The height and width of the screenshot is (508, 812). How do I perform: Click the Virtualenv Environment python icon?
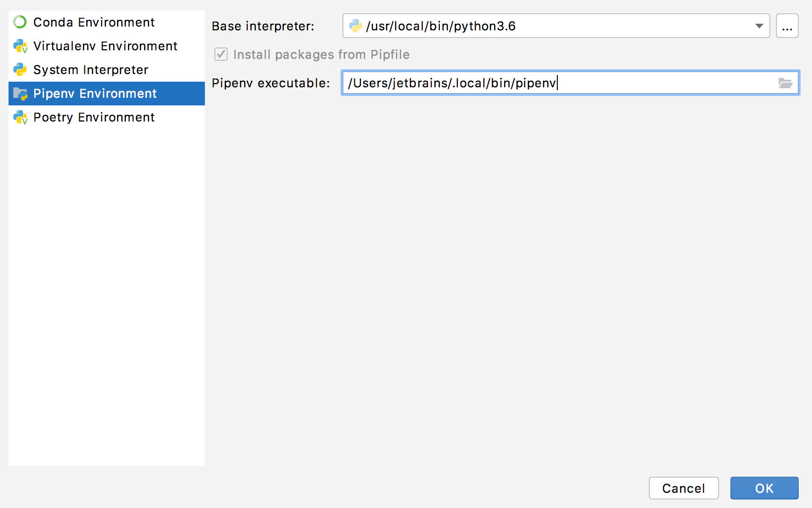20,46
